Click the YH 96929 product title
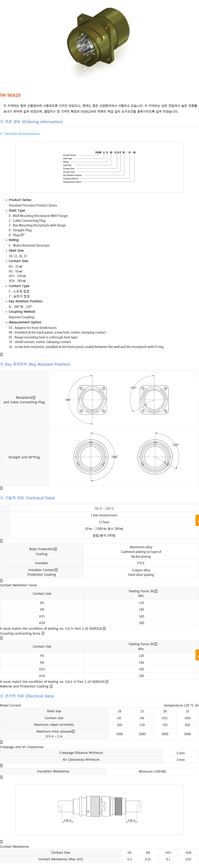199x868 pixels. coord(10,95)
